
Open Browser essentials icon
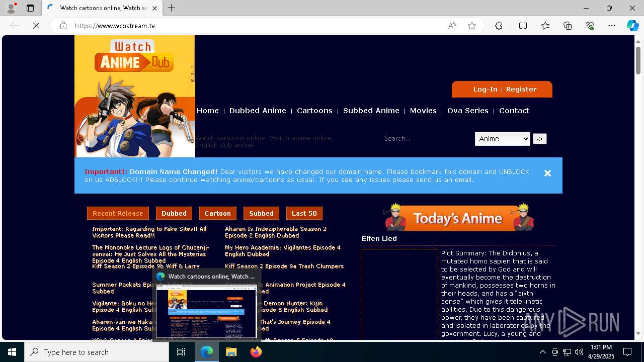pos(590,26)
